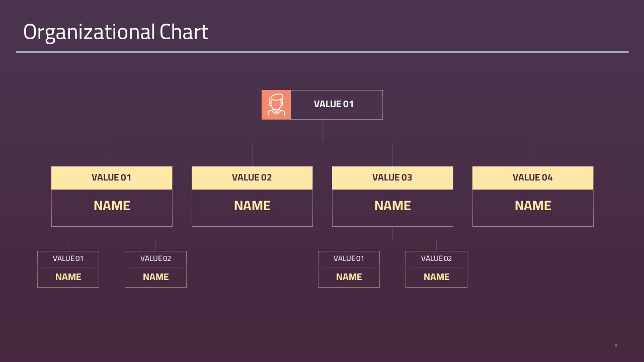Image resolution: width=644 pixels, height=362 pixels.
Task: Click the yellow VALUE 02 header box
Action: pyautogui.click(x=252, y=178)
